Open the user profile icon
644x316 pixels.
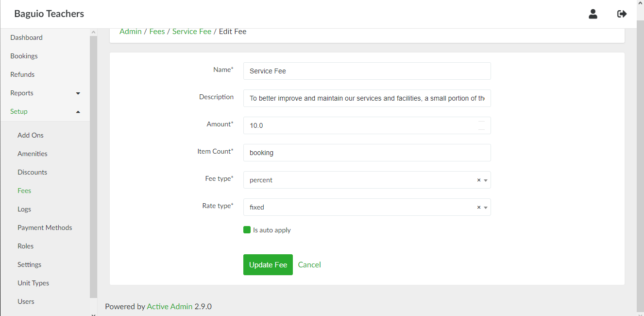pos(593,14)
